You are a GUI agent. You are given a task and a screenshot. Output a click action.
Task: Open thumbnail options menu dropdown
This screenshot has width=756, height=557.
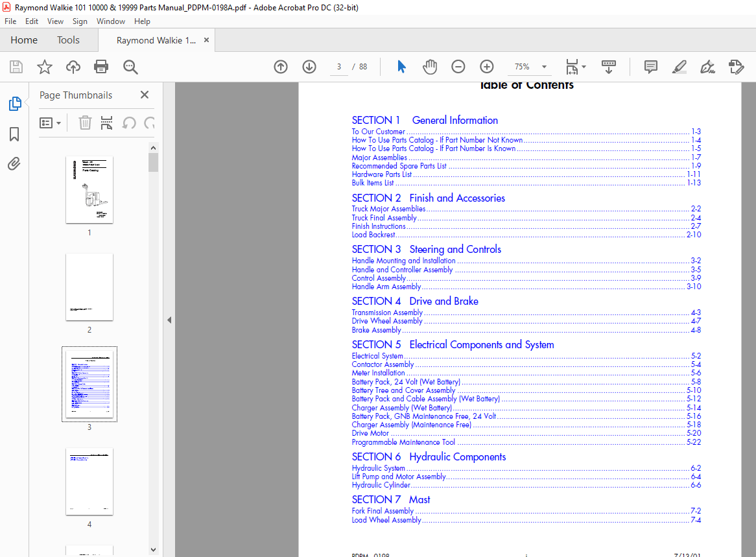pyautogui.click(x=50, y=123)
